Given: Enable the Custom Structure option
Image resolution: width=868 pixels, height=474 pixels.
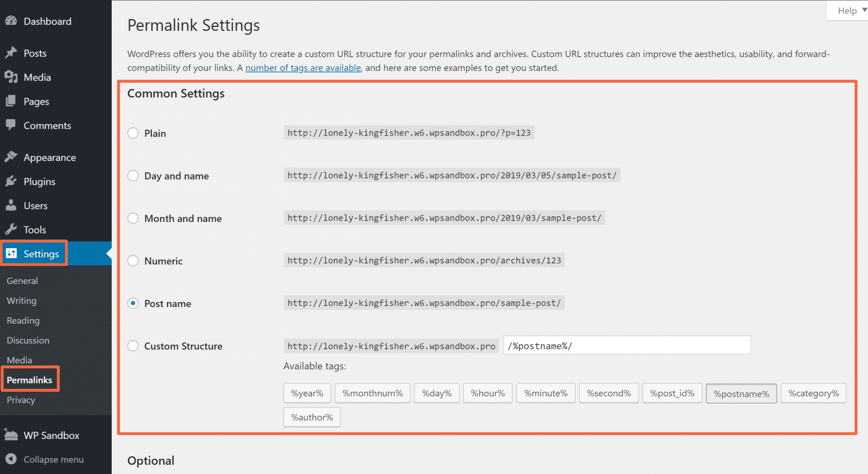Looking at the screenshot, I should click(132, 346).
